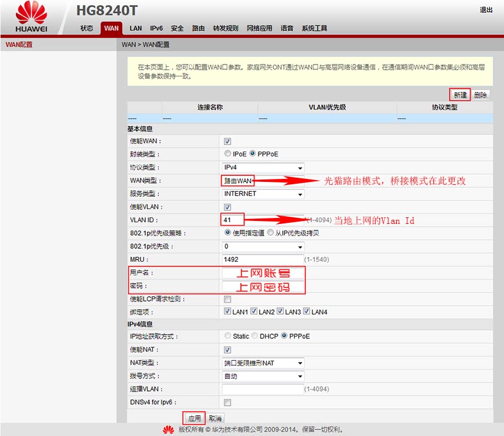Viewport: 504px width, 436px height.
Task: Open the 语音 (Voice) tab
Action: pos(287,28)
